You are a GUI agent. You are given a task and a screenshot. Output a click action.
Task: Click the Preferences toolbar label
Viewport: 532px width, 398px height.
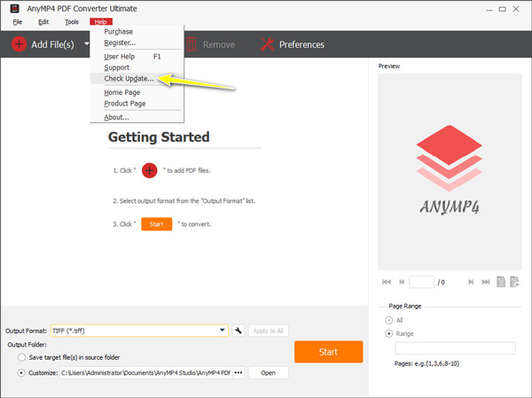301,44
